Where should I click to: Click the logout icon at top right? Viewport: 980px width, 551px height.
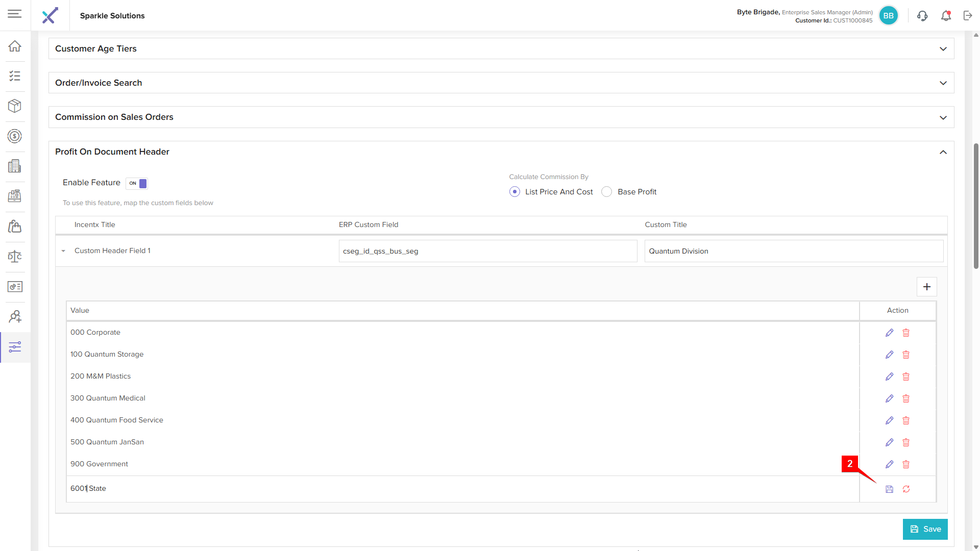pos(968,16)
